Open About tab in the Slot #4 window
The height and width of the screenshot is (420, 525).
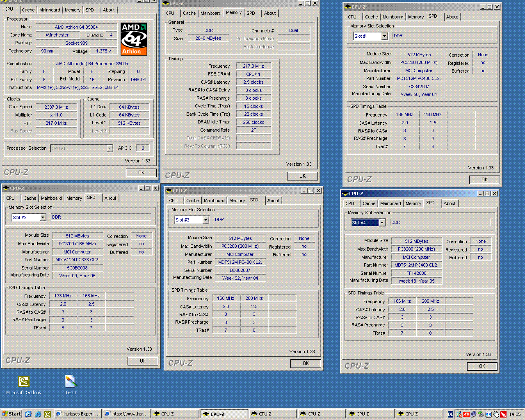coord(450,203)
